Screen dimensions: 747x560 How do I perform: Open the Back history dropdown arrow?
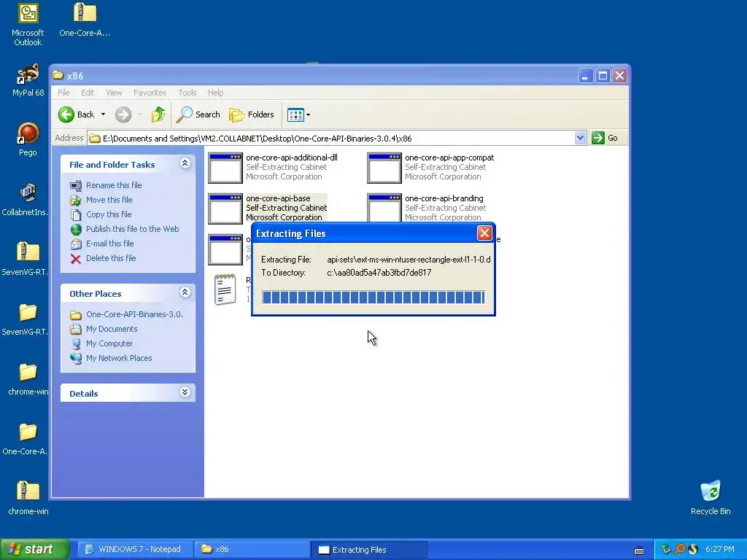click(x=103, y=114)
